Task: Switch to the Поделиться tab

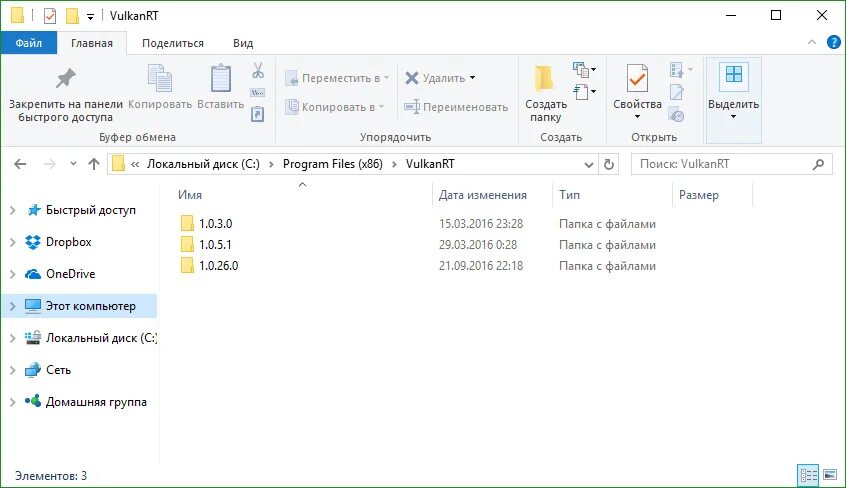Action: click(x=173, y=43)
